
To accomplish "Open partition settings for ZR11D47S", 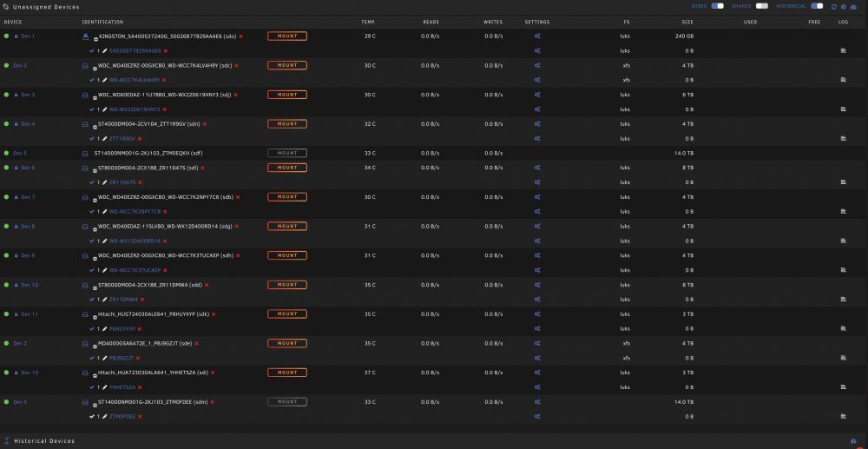I will 537,182.
